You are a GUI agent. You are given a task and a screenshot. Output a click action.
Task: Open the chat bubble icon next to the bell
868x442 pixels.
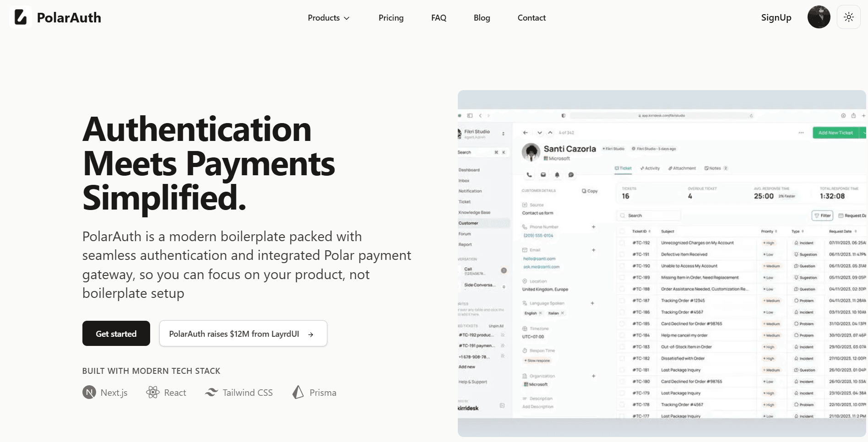[570, 175]
